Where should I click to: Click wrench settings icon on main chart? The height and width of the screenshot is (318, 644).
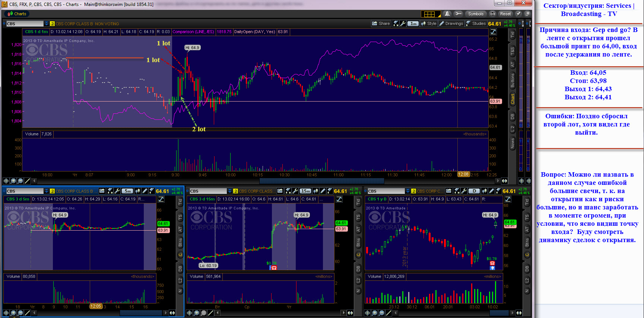point(403,23)
